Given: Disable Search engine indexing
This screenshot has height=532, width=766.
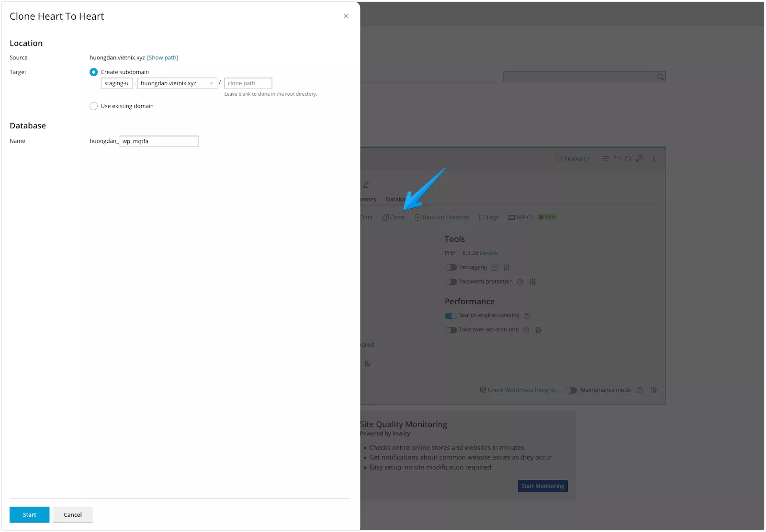Looking at the screenshot, I should point(451,316).
